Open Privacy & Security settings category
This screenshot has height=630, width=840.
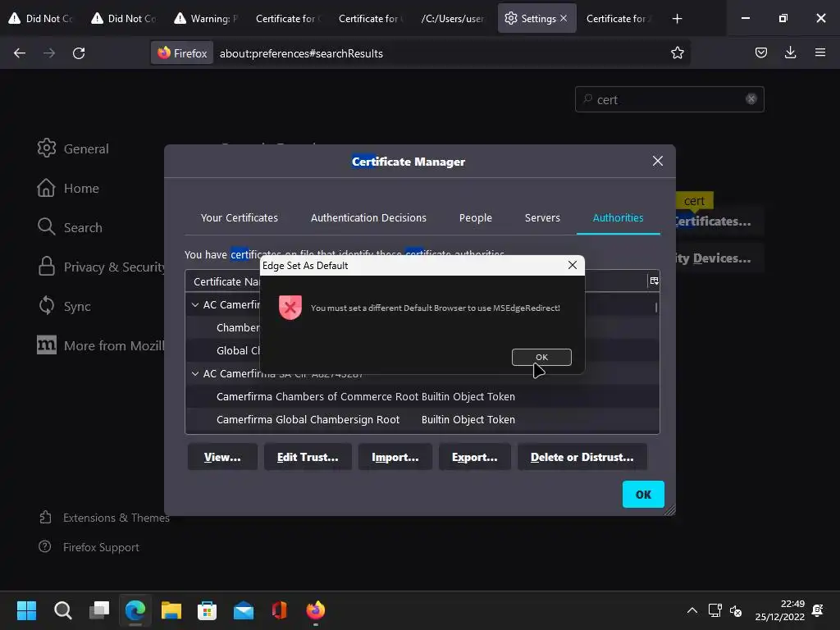coord(101,267)
